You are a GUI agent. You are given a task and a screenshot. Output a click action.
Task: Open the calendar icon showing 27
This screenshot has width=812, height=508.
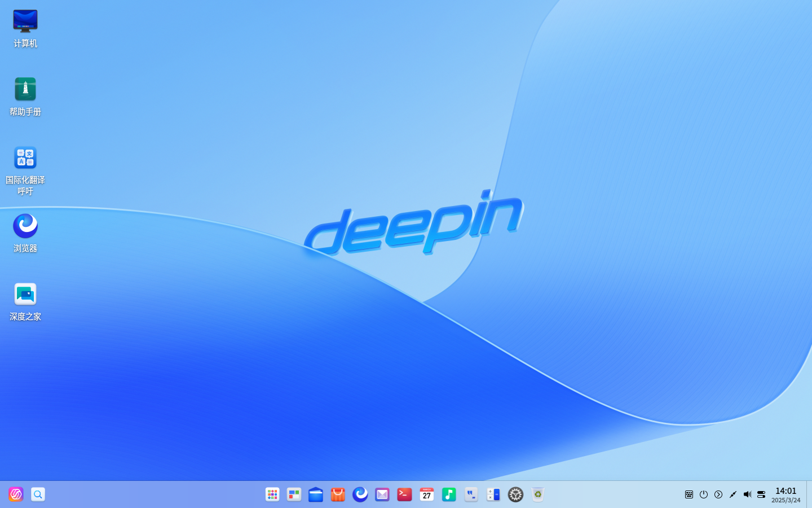point(427,494)
